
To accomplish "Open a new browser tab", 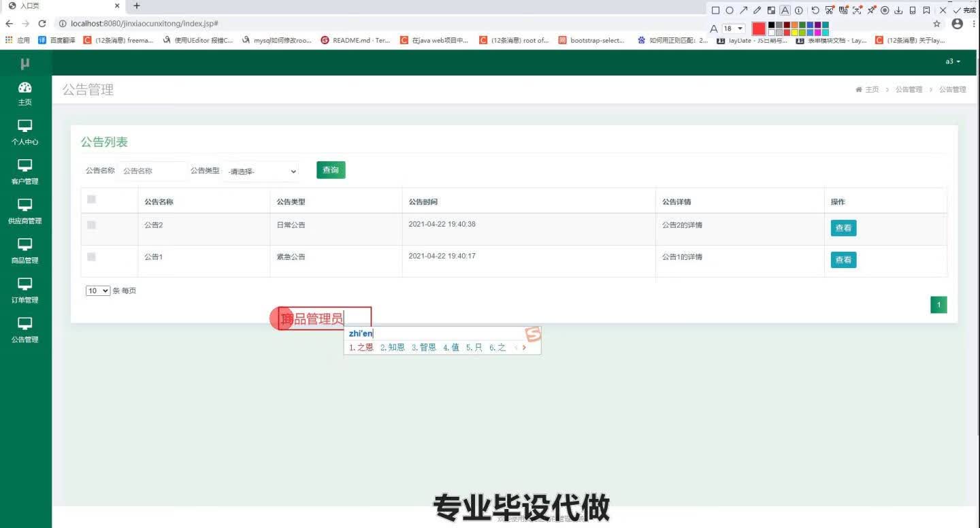I will [x=136, y=5].
